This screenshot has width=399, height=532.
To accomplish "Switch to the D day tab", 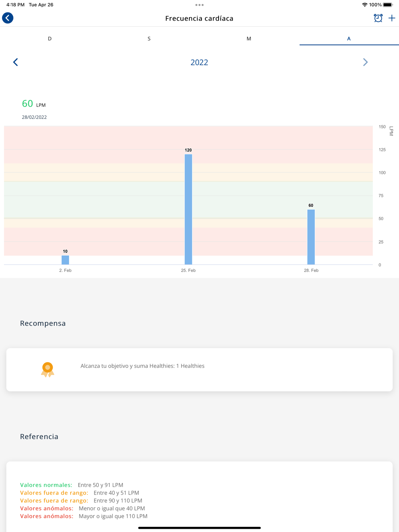I will click(50, 39).
